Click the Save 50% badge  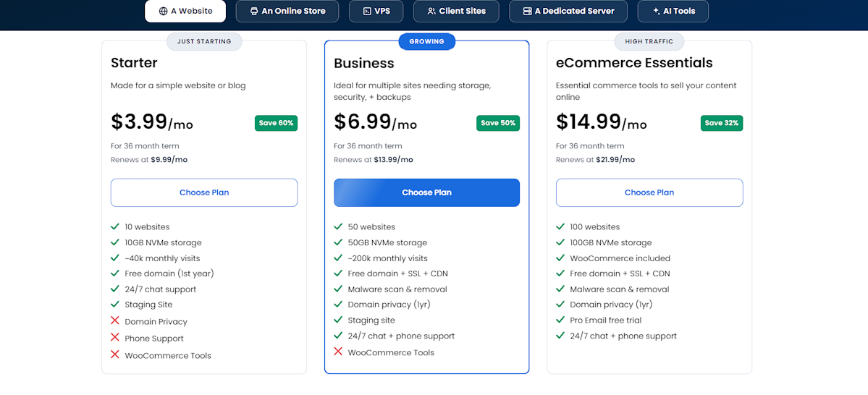[x=498, y=123]
